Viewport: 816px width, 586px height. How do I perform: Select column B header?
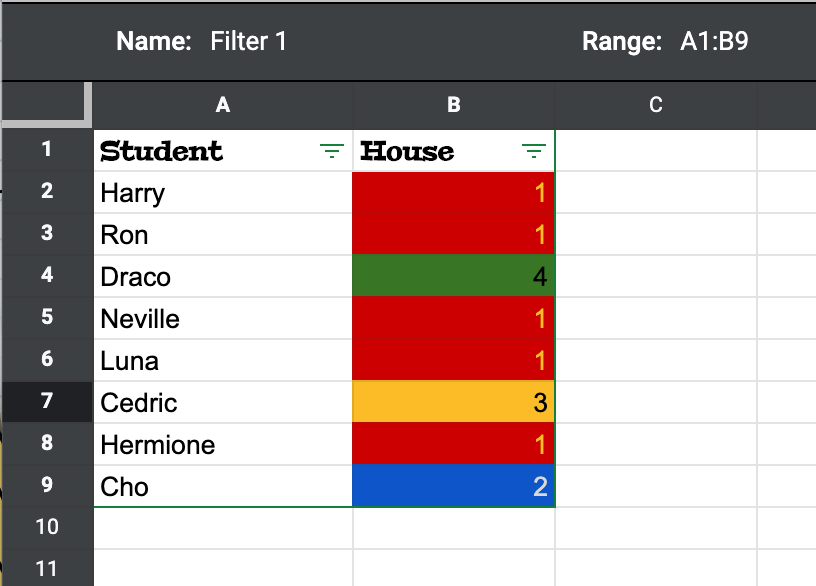(454, 105)
